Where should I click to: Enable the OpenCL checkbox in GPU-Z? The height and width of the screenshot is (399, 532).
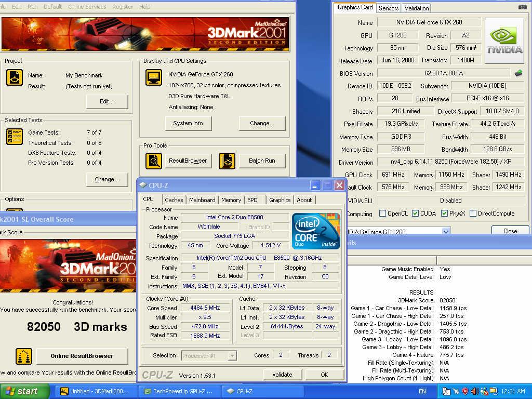tap(382, 214)
